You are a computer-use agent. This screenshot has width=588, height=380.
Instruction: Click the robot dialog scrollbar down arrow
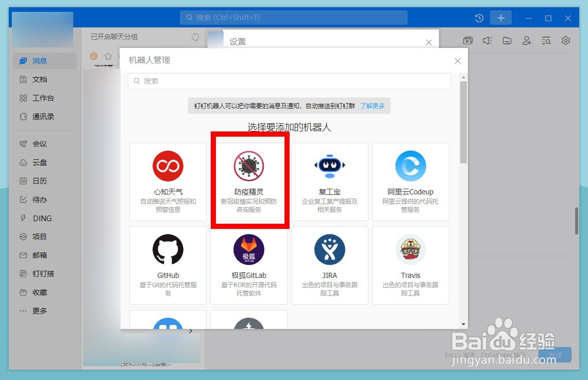463,324
